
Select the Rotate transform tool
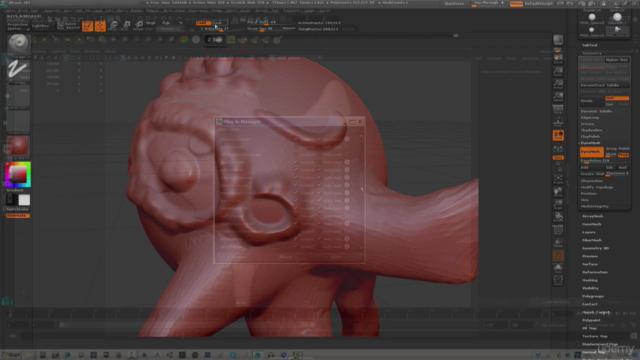tap(138, 26)
